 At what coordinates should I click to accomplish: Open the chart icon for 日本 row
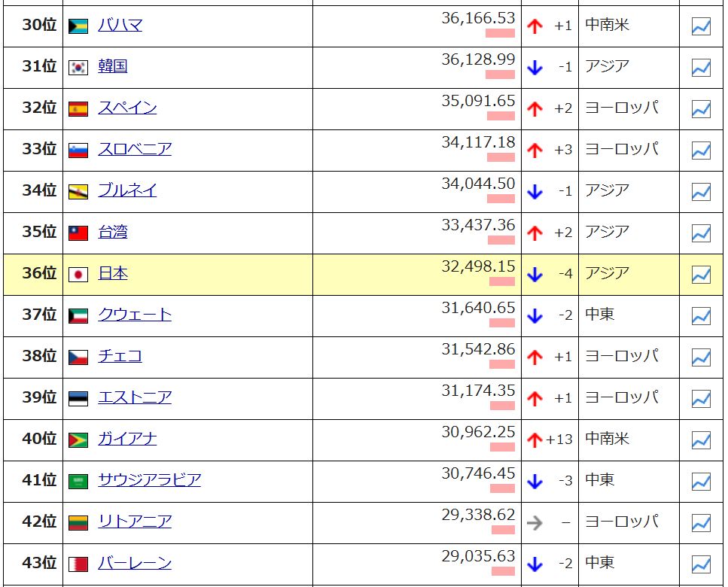[701, 275]
